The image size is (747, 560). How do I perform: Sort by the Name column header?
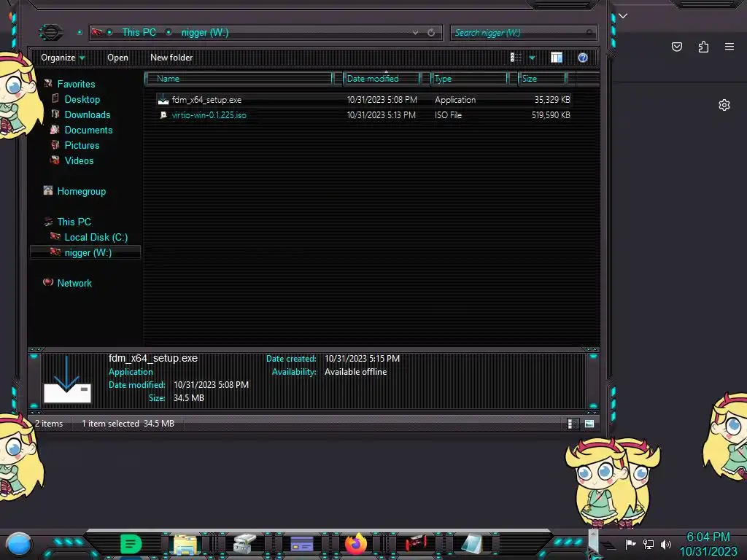pos(239,79)
